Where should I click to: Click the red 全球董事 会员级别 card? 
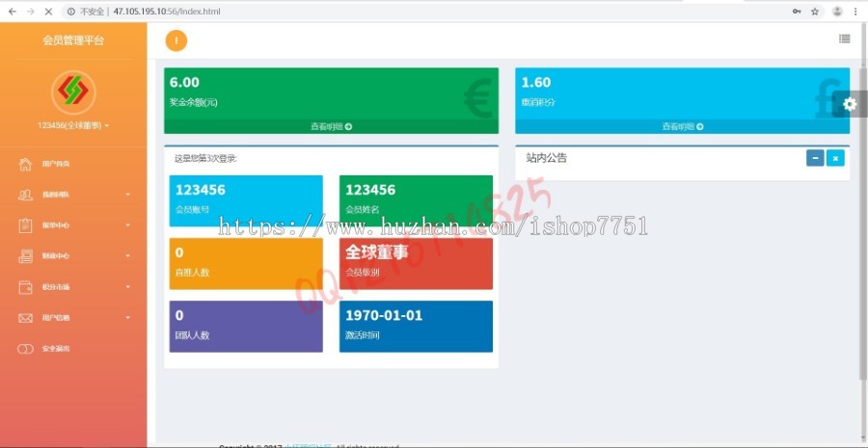pyautogui.click(x=416, y=264)
